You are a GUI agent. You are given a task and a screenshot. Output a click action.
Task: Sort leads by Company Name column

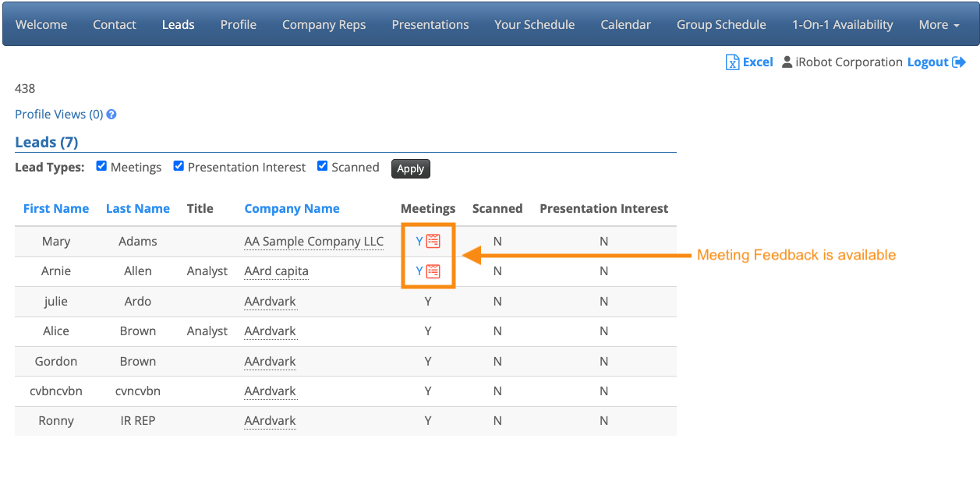tap(292, 208)
